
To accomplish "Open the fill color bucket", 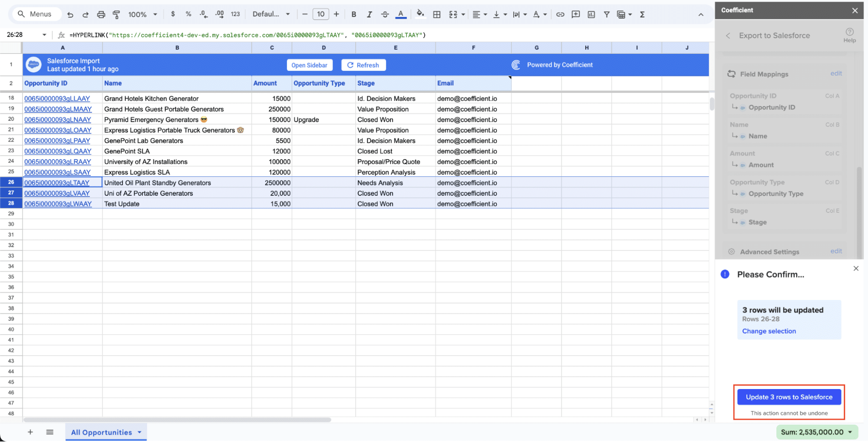I will pos(420,14).
